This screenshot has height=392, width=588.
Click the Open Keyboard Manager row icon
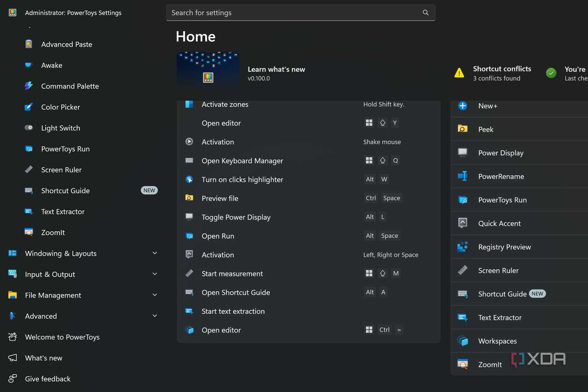[x=189, y=160]
